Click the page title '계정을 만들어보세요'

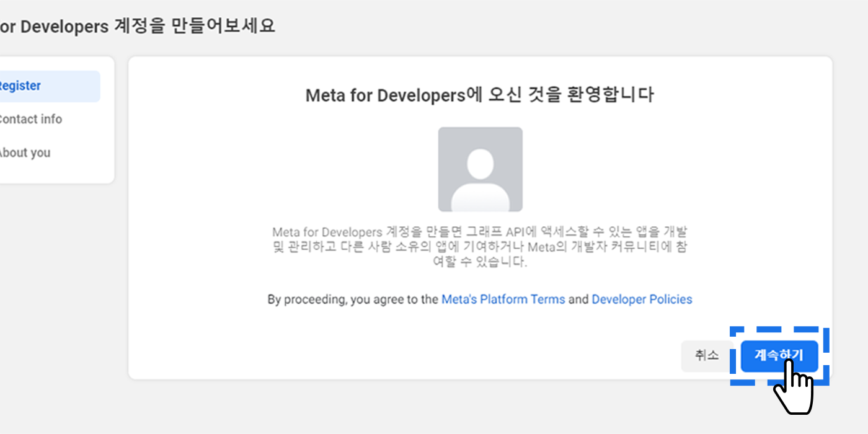pyautogui.click(x=195, y=26)
